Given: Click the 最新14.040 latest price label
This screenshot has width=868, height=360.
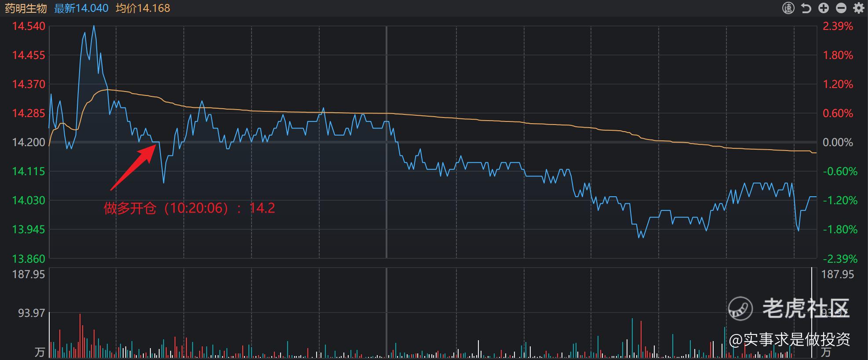Looking at the screenshot, I should coord(81,8).
